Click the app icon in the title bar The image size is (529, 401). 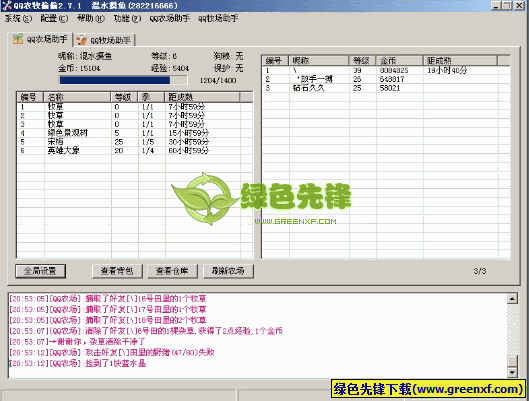(7, 5)
